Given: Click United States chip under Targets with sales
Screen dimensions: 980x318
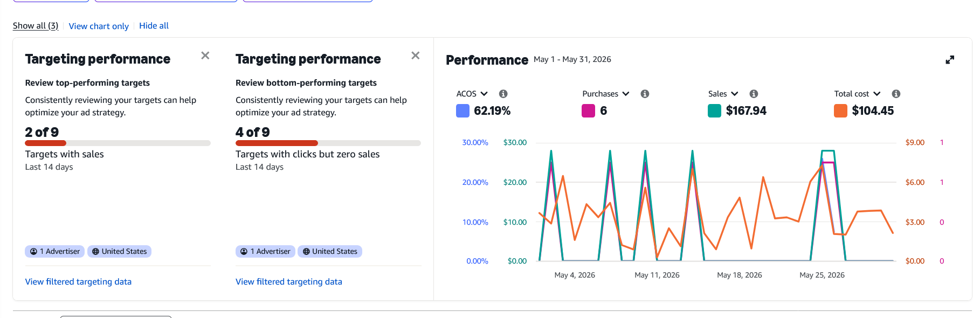Looking at the screenshot, I should point(119,251).
